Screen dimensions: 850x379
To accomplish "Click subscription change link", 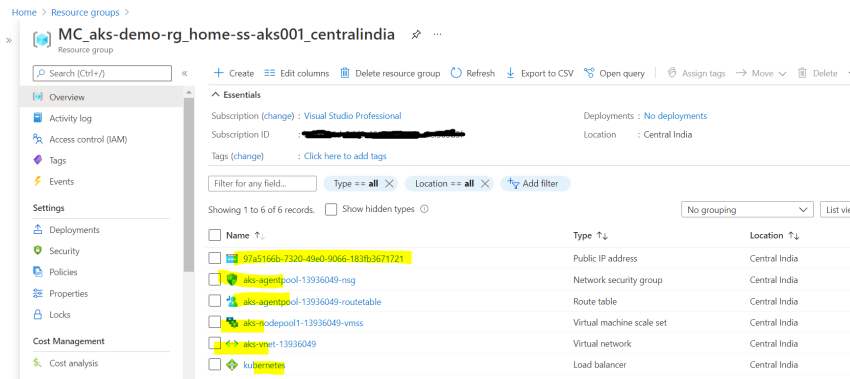I will click(x=277, y=115).
